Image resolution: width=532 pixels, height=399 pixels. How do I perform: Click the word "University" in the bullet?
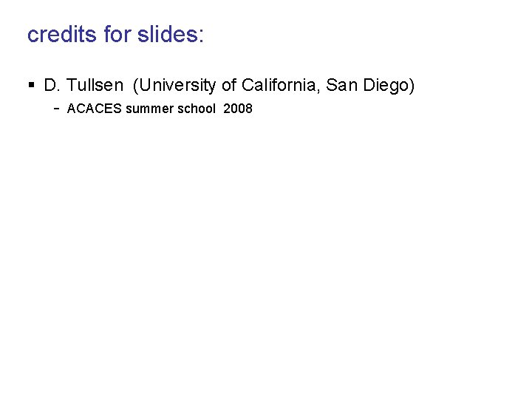177,86
